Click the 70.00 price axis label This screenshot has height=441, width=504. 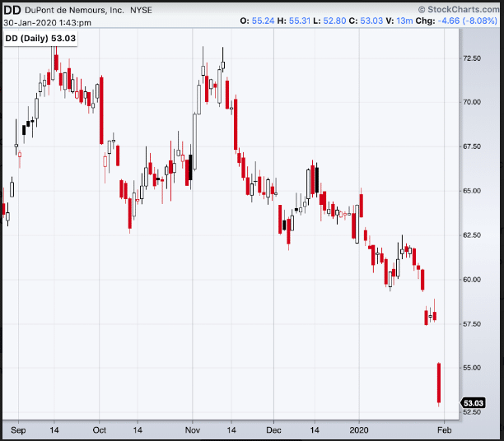472,102
